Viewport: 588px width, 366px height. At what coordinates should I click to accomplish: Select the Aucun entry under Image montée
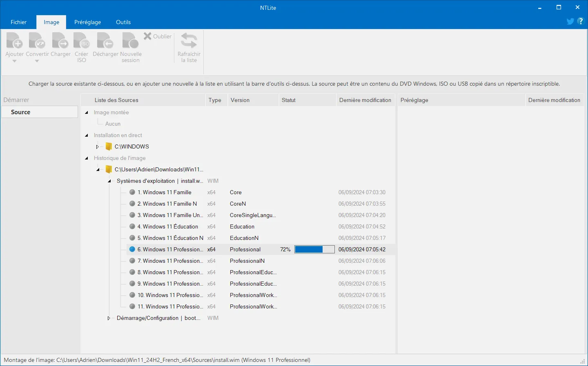coord(113,124)
